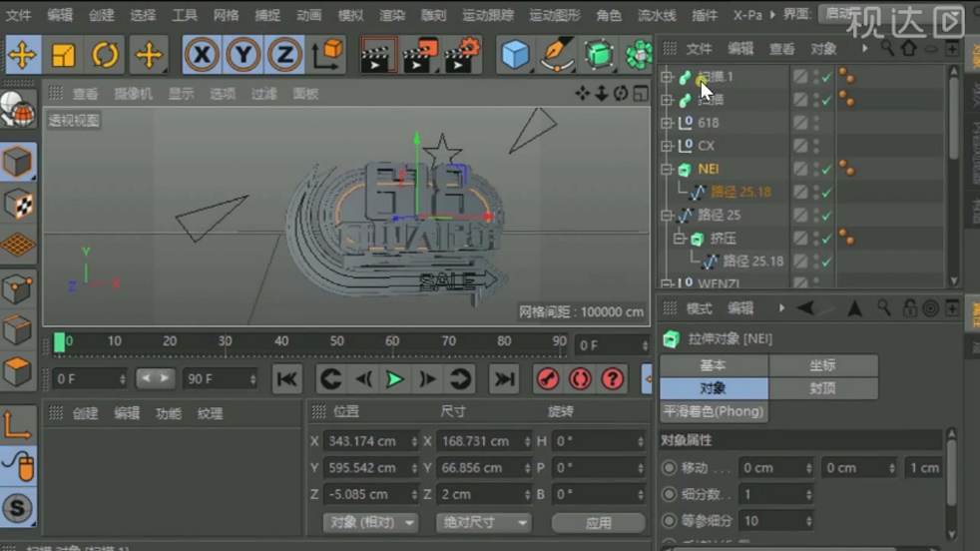Image resolution: width=980 pixels, height=551 pixels.
Task: Select the Rotate tool
Action: (x=105, y=55)
